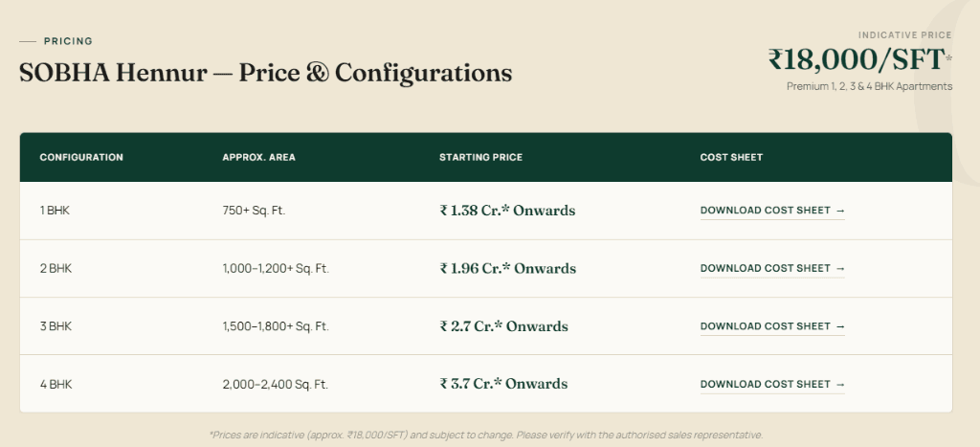Click the prices are indicative footnote
The height and width of the screenshot is (447, 980).
[485, 435]
